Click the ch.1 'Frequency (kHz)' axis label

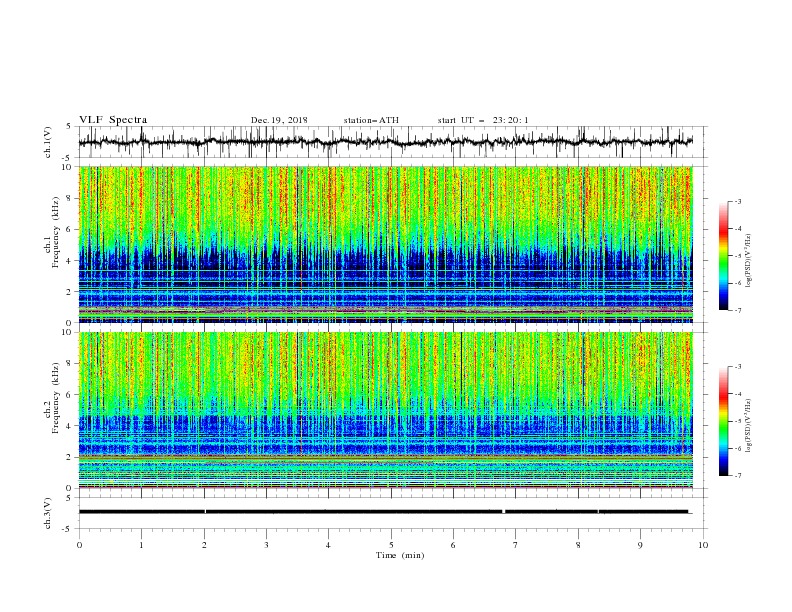(56, 233)
